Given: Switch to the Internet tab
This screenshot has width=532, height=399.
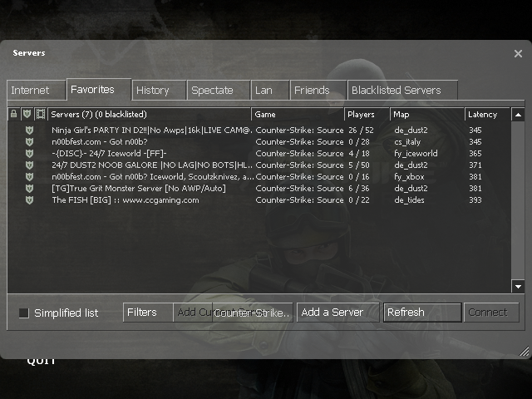Looking at the screenshot, I should tap(37, 91).
